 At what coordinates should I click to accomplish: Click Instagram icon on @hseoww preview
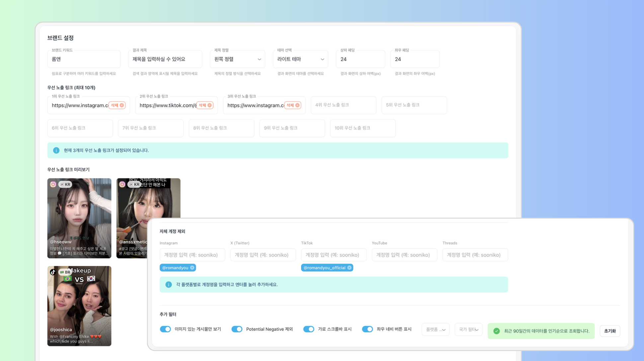click(53, 184)
